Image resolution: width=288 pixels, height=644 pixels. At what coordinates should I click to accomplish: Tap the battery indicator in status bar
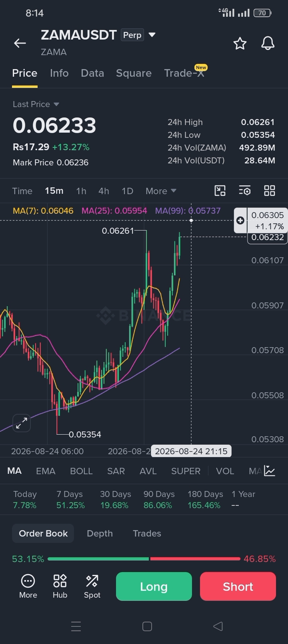pos(263,13)
